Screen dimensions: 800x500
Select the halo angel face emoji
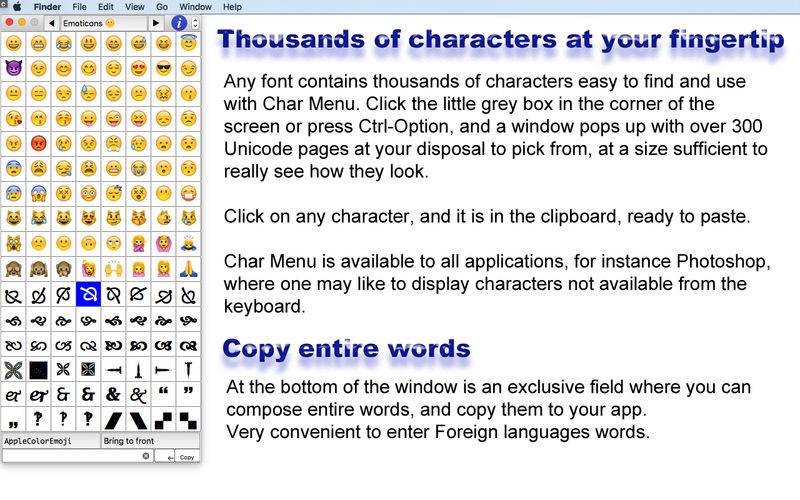point(188,44)
